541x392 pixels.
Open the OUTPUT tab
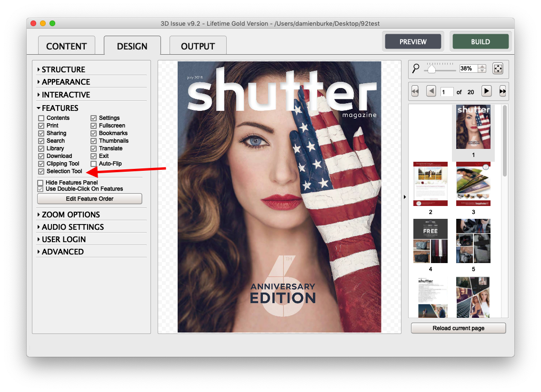click(198, 46)
